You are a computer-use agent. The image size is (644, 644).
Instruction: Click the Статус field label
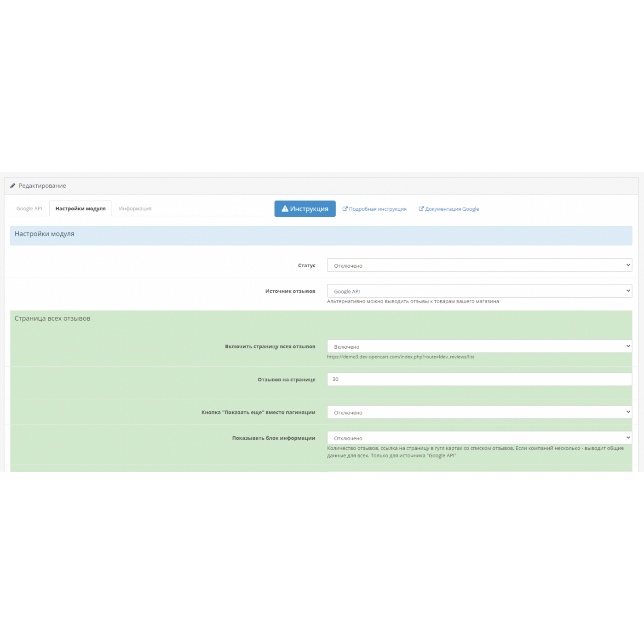pyautogui.click(x=306, y=266)
